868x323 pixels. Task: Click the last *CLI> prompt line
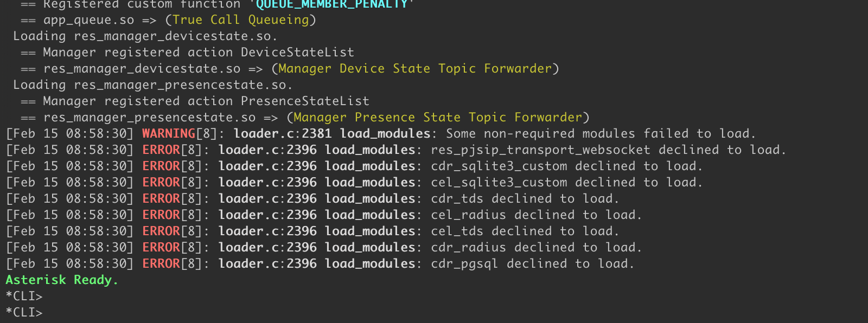24,313
